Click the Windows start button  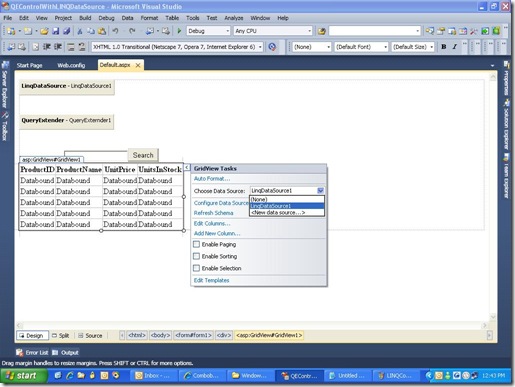coord(23,376)
